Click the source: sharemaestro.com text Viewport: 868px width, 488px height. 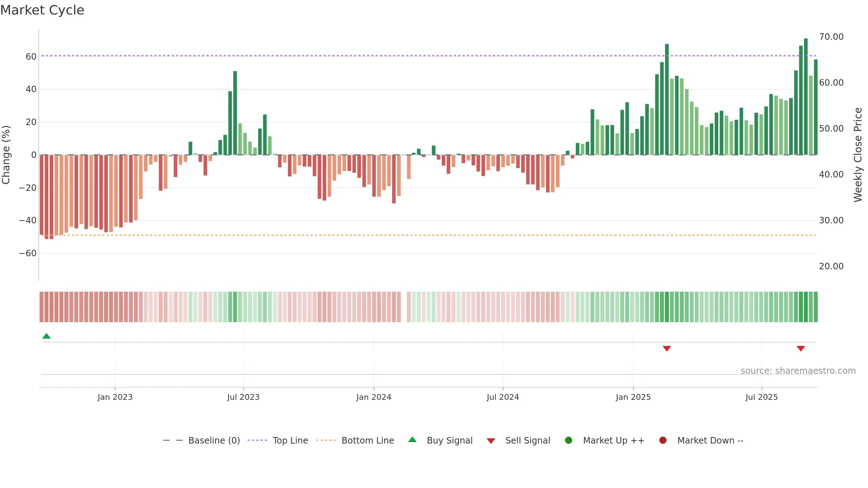point(798,371)
